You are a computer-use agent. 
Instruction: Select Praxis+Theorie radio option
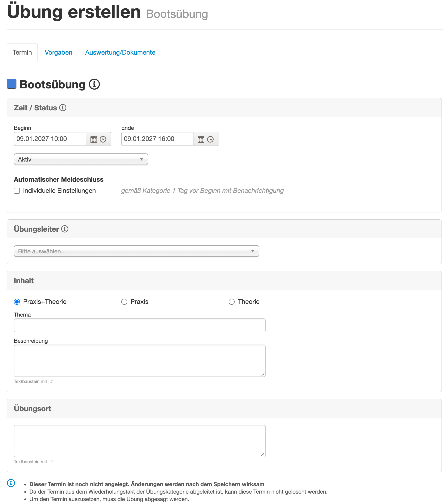click(x=17, y=302)
